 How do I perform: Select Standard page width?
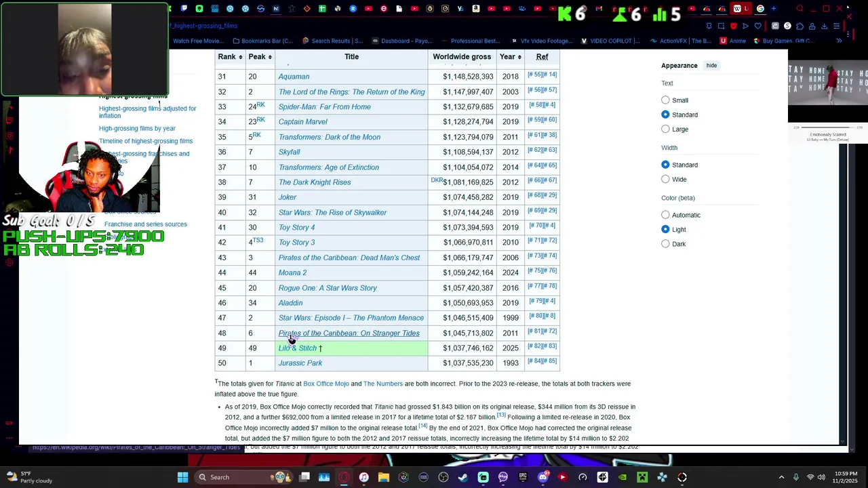665,165
